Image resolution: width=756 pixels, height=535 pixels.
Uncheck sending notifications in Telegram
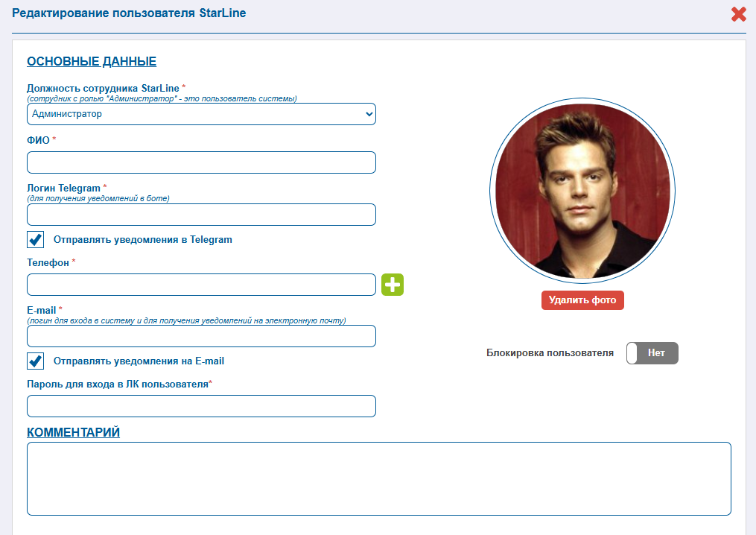[35, 240]
